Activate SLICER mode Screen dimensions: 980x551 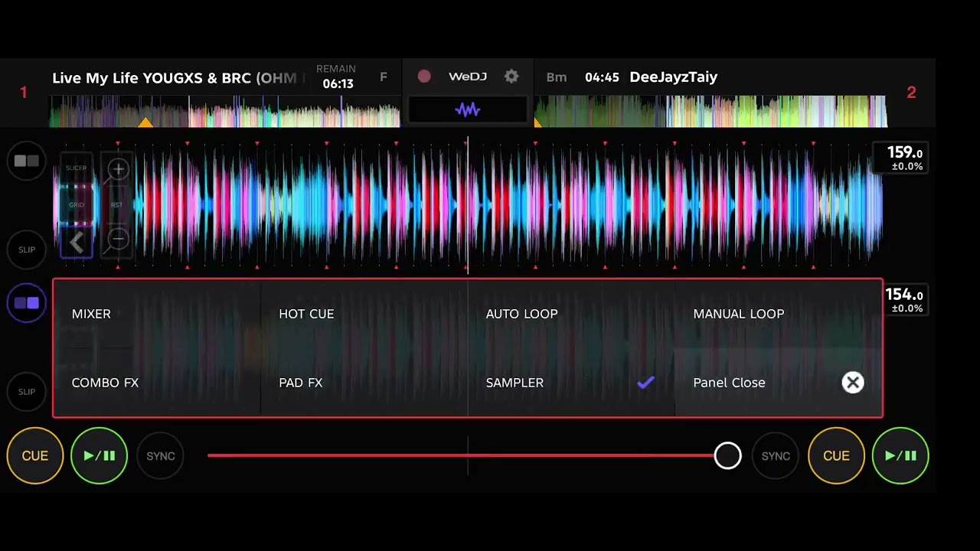click(77, 168)
